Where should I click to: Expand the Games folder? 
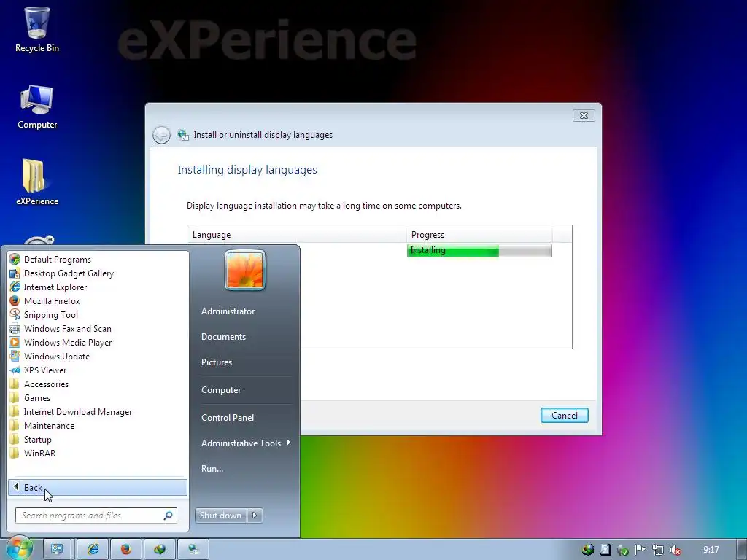[x=37, y=397]
